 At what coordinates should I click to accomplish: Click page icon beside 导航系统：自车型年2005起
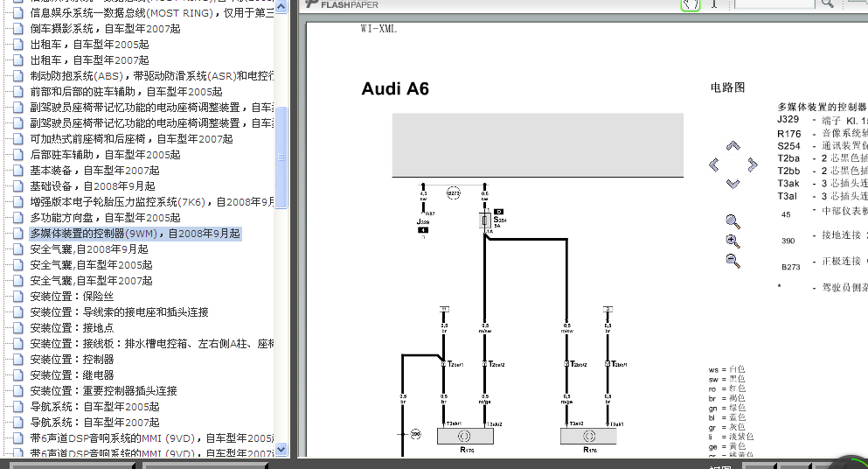coord(18,406)
